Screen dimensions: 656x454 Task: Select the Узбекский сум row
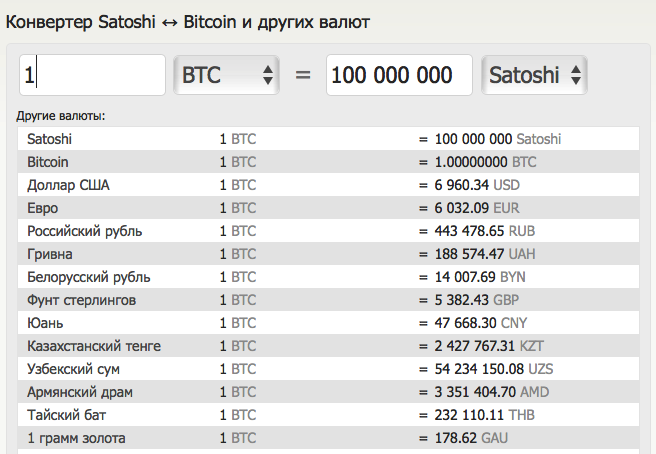tap(328, 369)
